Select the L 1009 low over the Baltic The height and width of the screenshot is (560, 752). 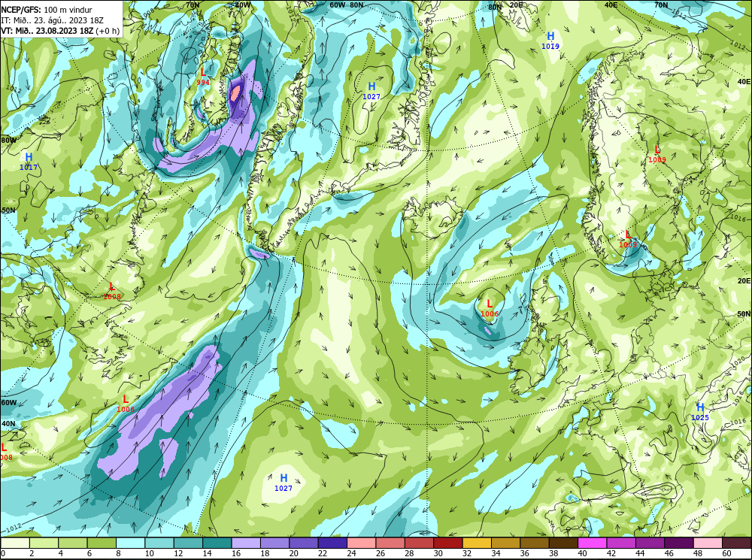(628, 239)
